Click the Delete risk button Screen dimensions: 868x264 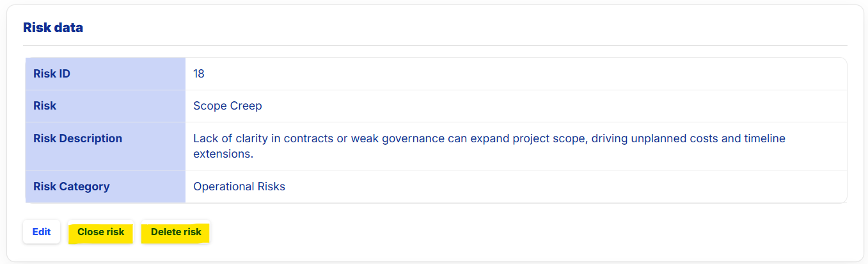coord(176,232)
